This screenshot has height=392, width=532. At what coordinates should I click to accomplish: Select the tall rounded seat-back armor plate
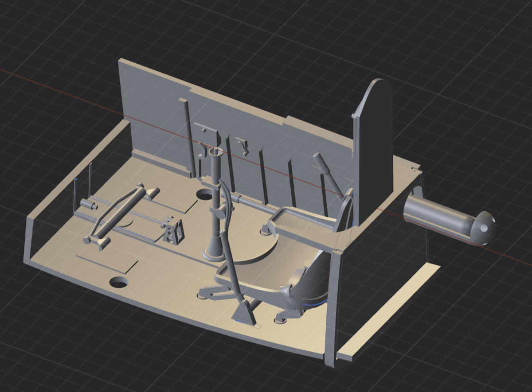click(375, 146)
